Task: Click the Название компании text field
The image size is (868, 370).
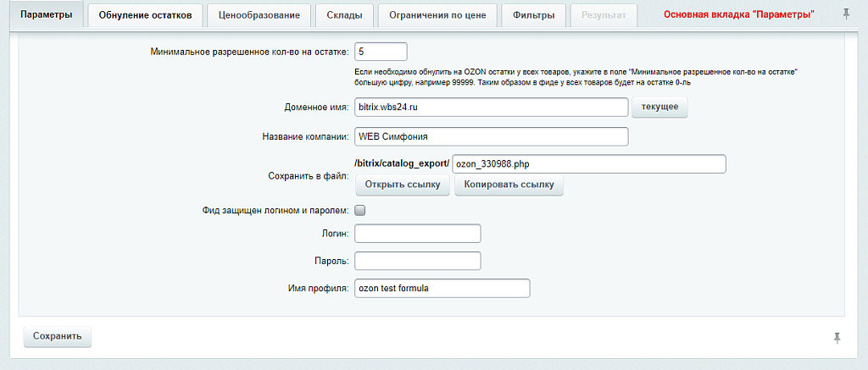Action: [x=491, y=136]
